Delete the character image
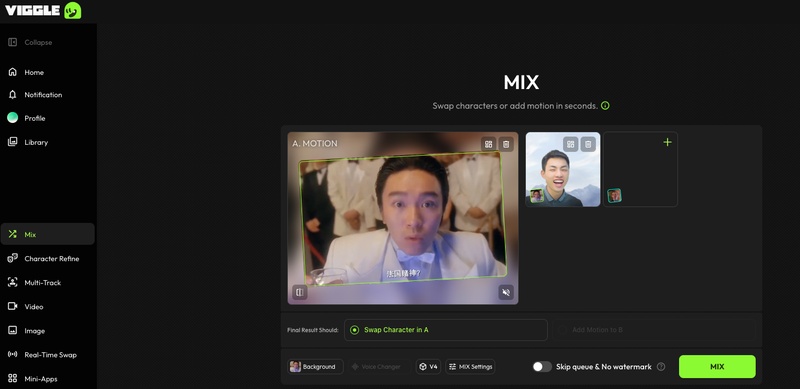The height and width of the screenshot is (389, 800). coord(588,144)
